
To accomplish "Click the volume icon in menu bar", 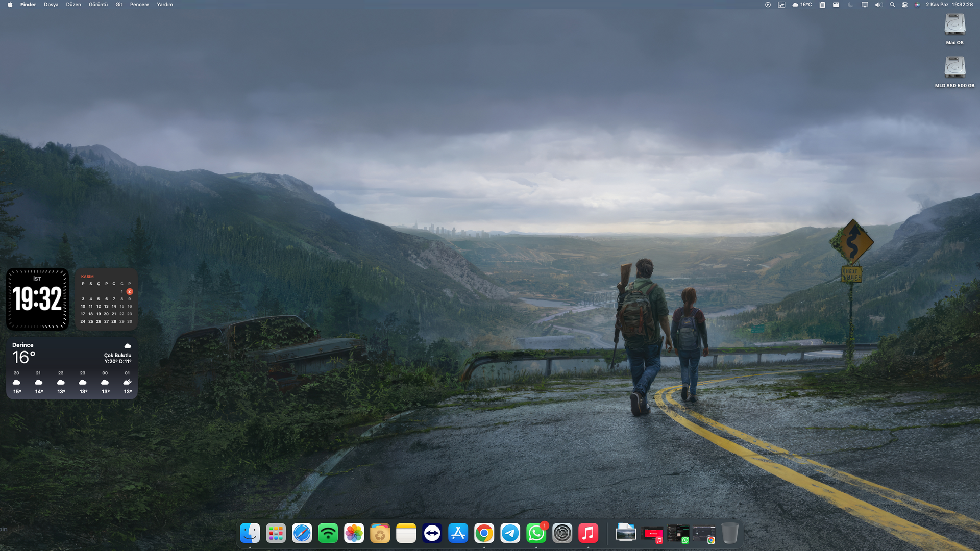I will 878,5.
